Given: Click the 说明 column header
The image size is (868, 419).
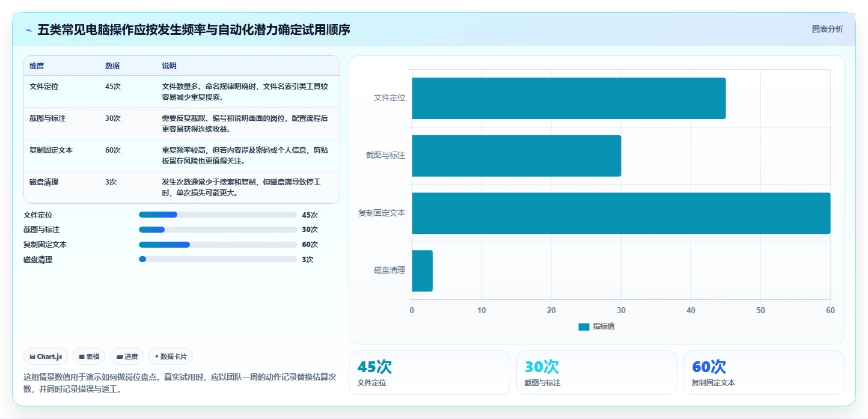Looking at the screenshot, I should [169, 66].
